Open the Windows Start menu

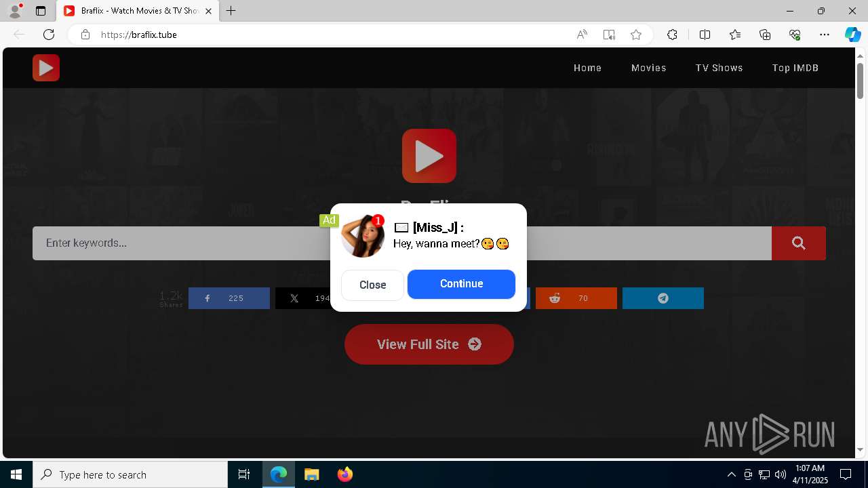coord(16,474)
